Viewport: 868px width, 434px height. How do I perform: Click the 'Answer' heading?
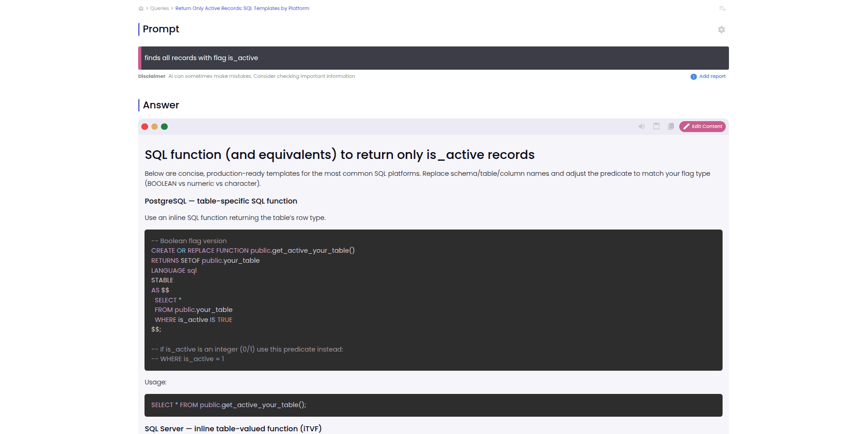[161, 105]
